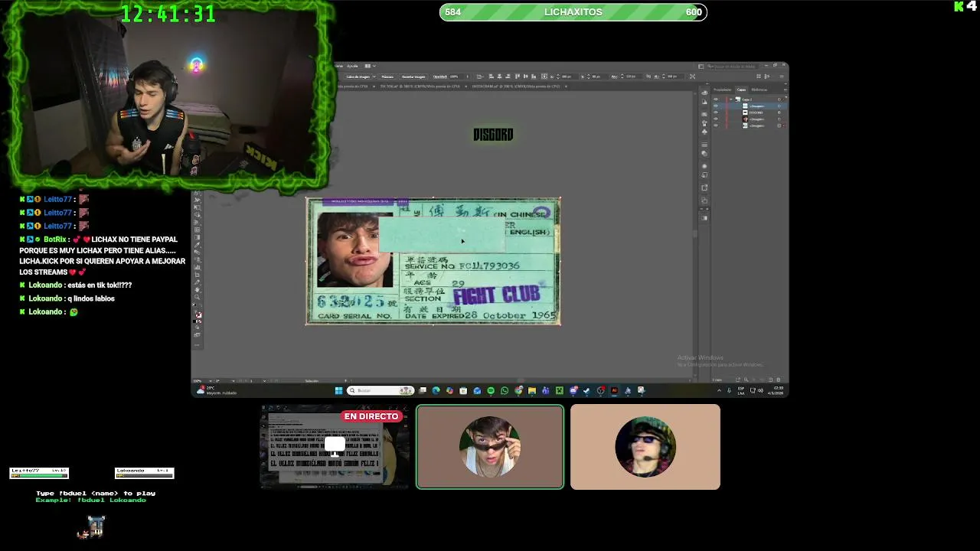980x551 pixels.
Task: Collapse the Capa 2 layer group
Action: (731, 99)
